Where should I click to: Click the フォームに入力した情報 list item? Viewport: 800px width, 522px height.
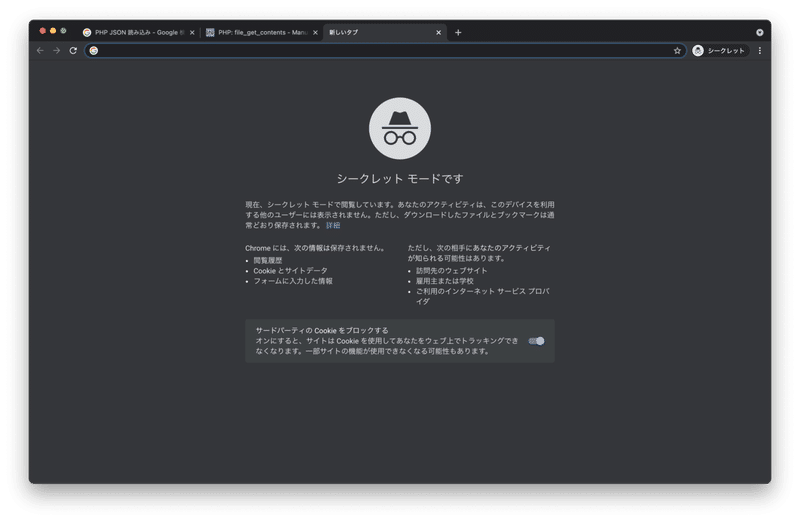coord(293,281)
